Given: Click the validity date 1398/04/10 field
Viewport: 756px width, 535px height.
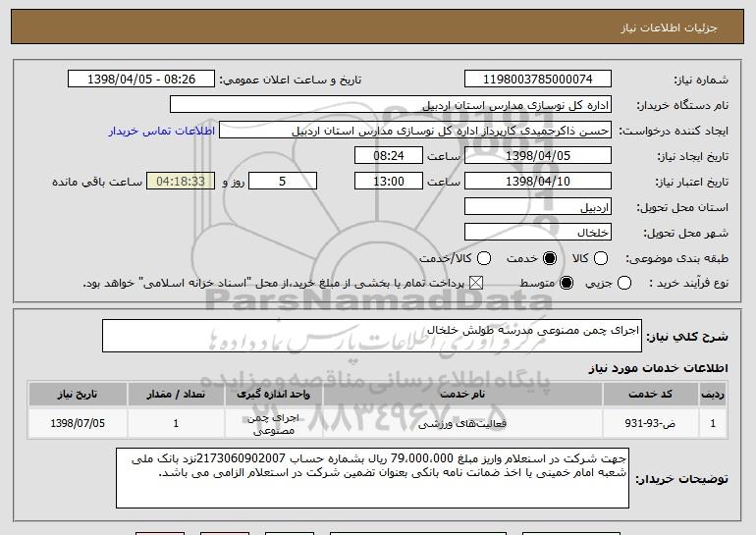Looking at the screenshot, I should pos(538,182).
